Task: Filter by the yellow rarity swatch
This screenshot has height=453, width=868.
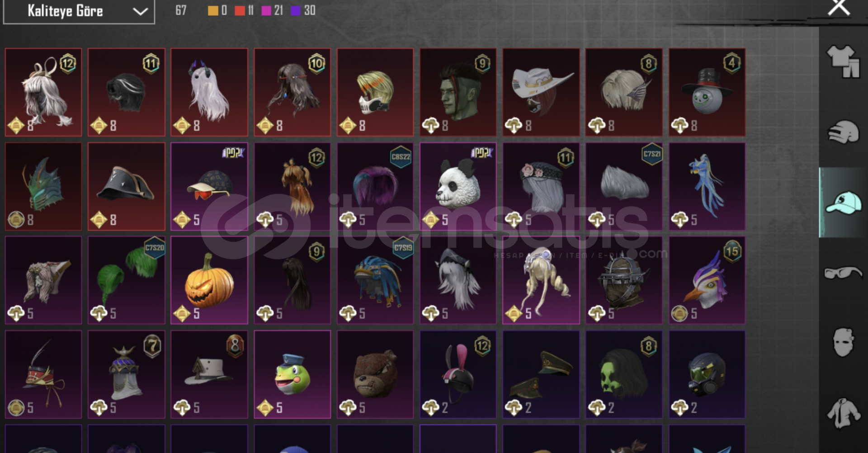Action: pyautogui.click(x=212, y=10)
